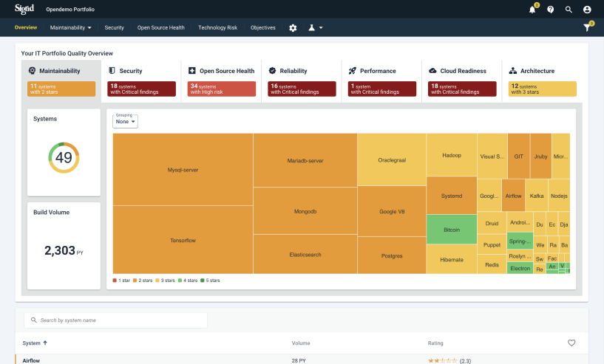Open the settings gear in navigation bar
The image size is (604, 364).
(293, 28)
